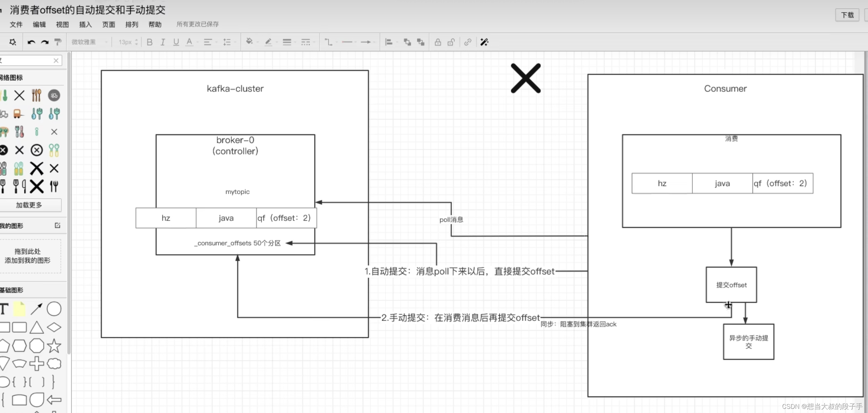Toggle italic formatting

[x=163, y=42]
